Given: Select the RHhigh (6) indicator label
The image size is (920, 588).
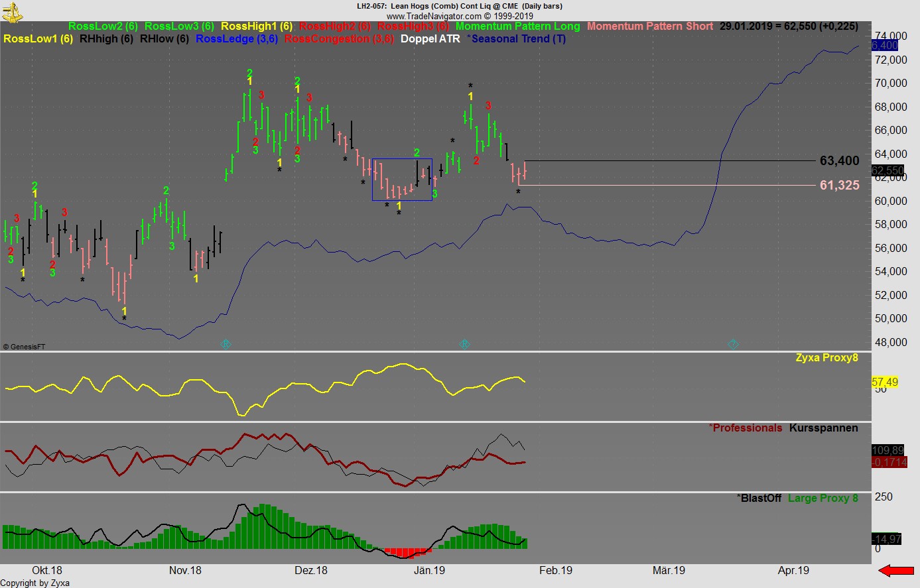Looking at the screenshot, I should tap(106, 39).
